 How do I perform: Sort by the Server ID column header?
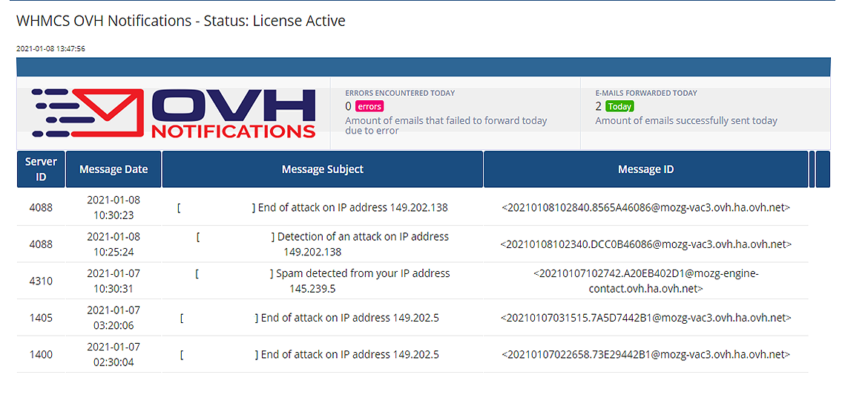coord(41,169)
